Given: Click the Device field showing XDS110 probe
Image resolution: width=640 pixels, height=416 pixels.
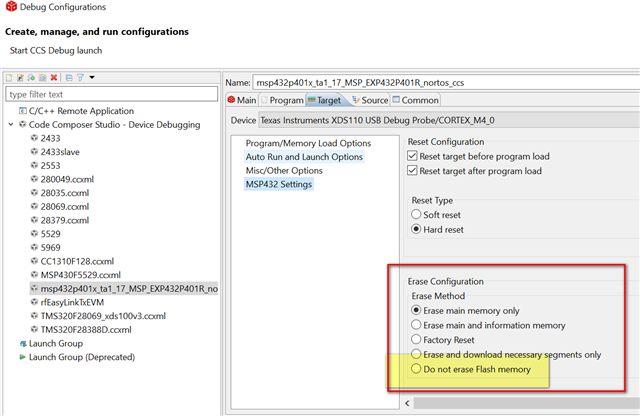Looking at the screenshot, I should 449,120.
